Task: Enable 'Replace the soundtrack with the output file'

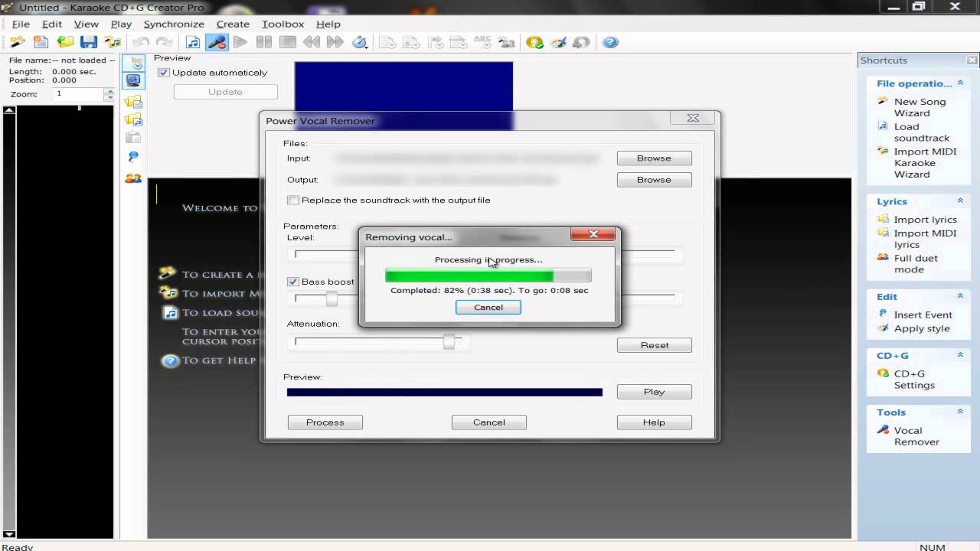Action: [x=292, y=200]
